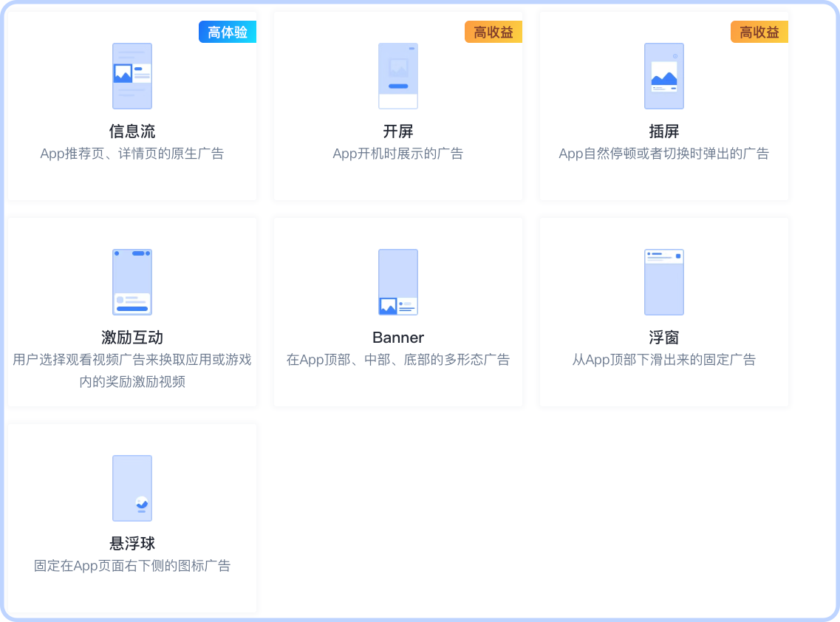Click the 悬浮球 floating ball phone icon
The width and height of the screenshot is (840, 622).
pyautogui.click(x=132, y=488)
